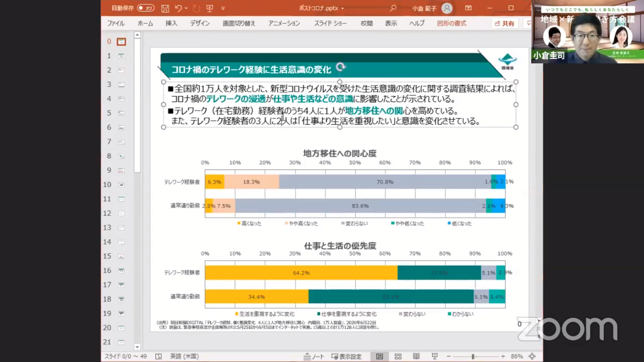Screen dimensions: 644x362
Task: Click the Slide Show view icon in status bar
Action: point(434,356)
